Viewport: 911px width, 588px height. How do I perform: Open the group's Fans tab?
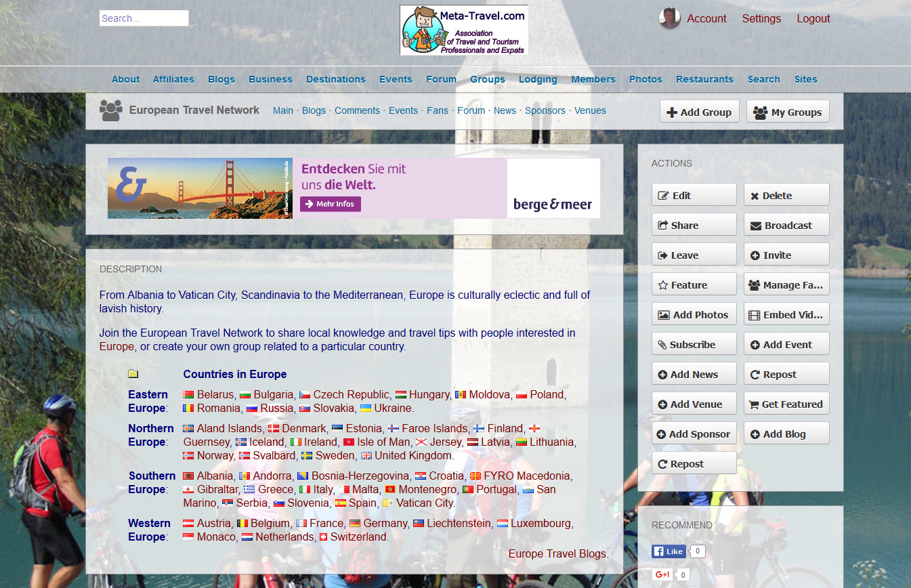[438, 110]
